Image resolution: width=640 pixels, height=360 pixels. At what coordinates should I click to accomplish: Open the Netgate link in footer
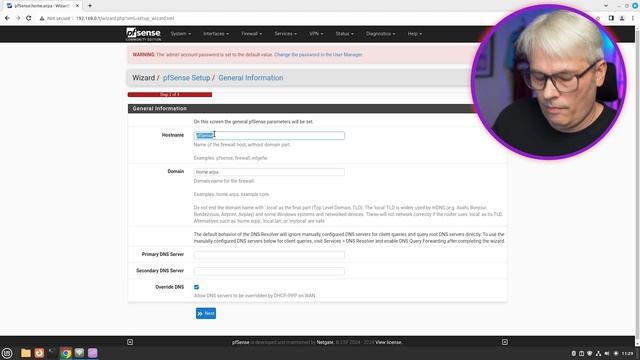pyautogui.click(x=325, y=342)
